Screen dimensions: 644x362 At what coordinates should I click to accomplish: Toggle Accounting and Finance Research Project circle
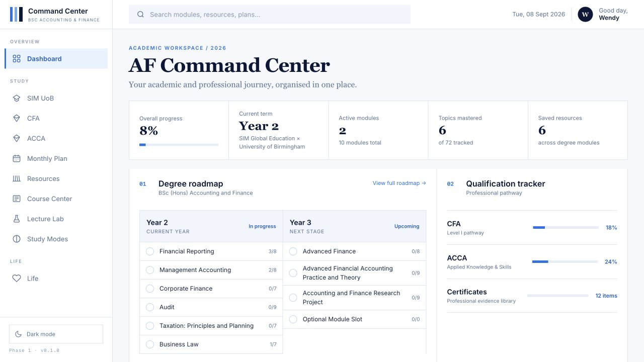(x=293, y=298)
